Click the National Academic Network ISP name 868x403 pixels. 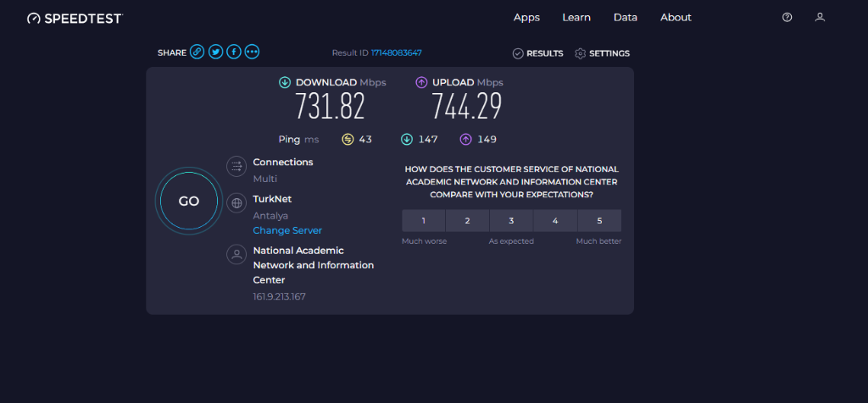click(314, 265)
